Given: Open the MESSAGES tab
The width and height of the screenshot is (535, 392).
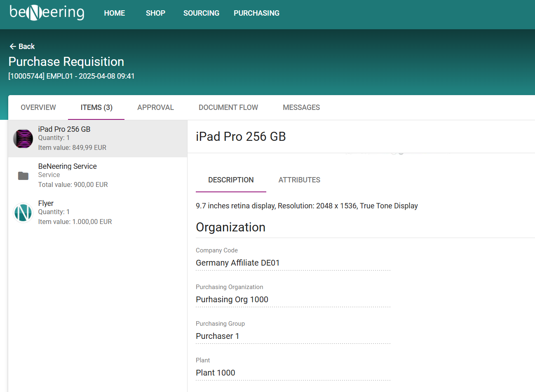Looking at the screenshot, I should coord(301,107).
